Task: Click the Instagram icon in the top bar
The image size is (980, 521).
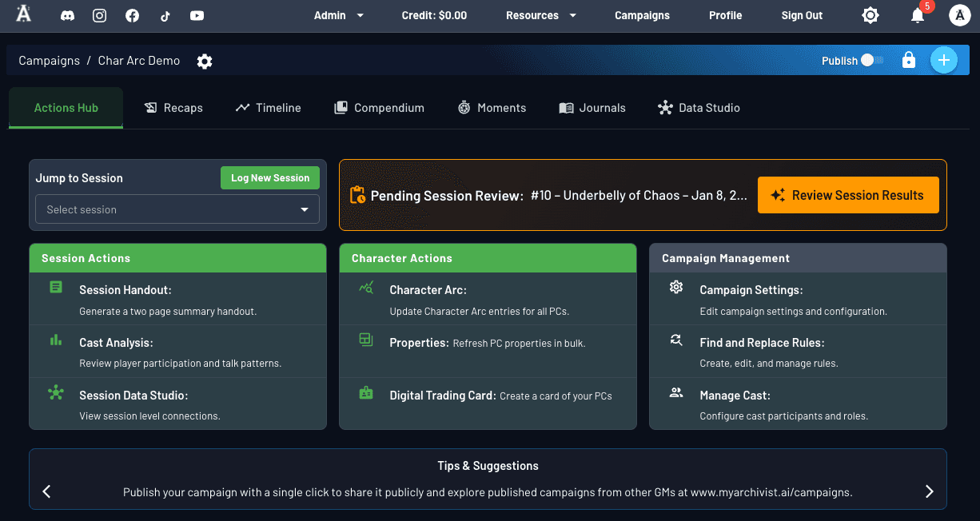Action: pyautogui.click(x=99, y=15)
